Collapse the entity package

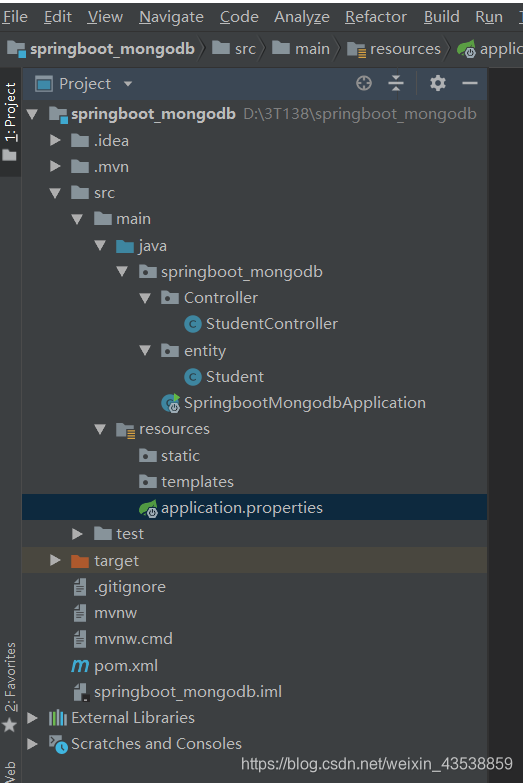(x=145, y=351)
